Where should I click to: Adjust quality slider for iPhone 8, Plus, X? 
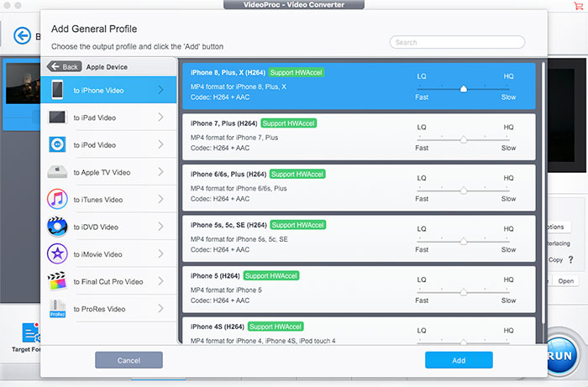[464, 89]
